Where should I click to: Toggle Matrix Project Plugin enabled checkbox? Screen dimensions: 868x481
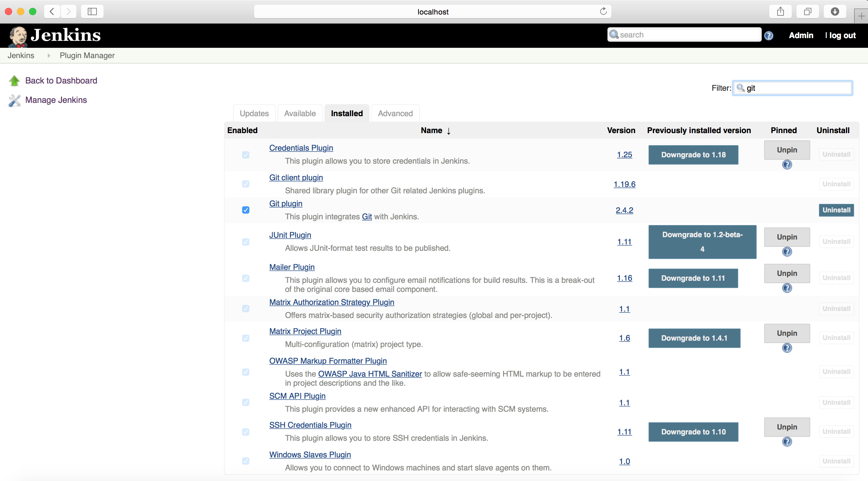click(246, 338)
